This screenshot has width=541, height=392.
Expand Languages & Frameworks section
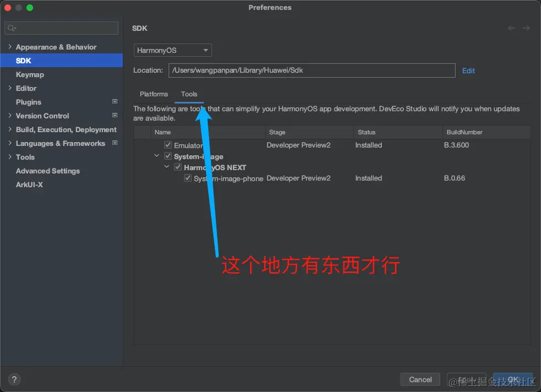click(10, 143)
